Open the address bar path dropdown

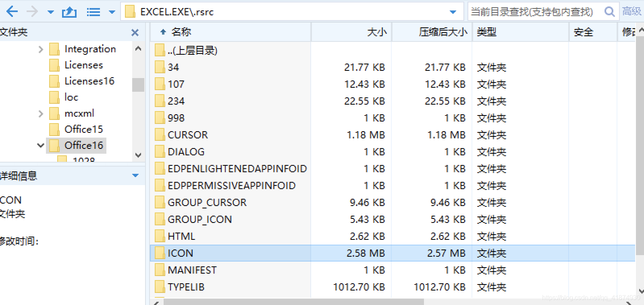[x=453, y=12]
